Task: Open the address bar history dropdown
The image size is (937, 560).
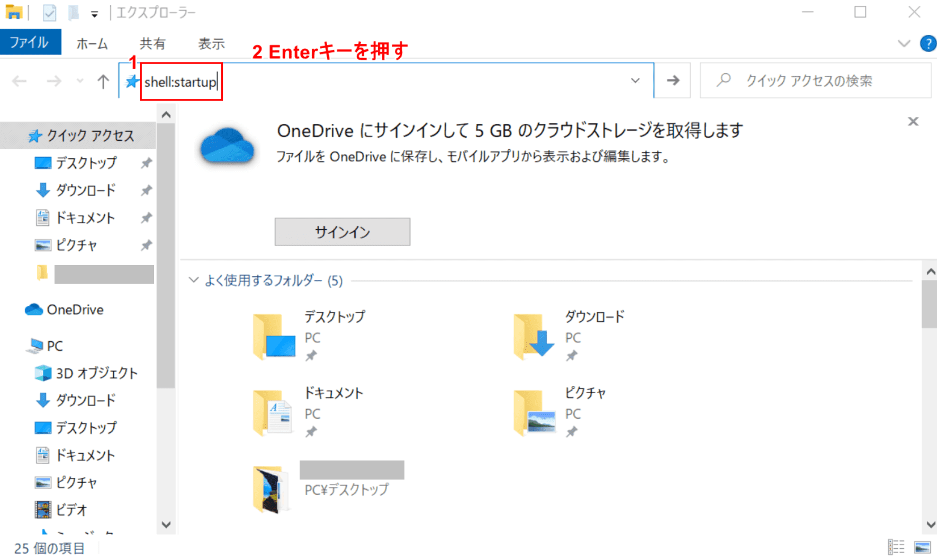Action: pyautogui.click(x=635, y=80)
